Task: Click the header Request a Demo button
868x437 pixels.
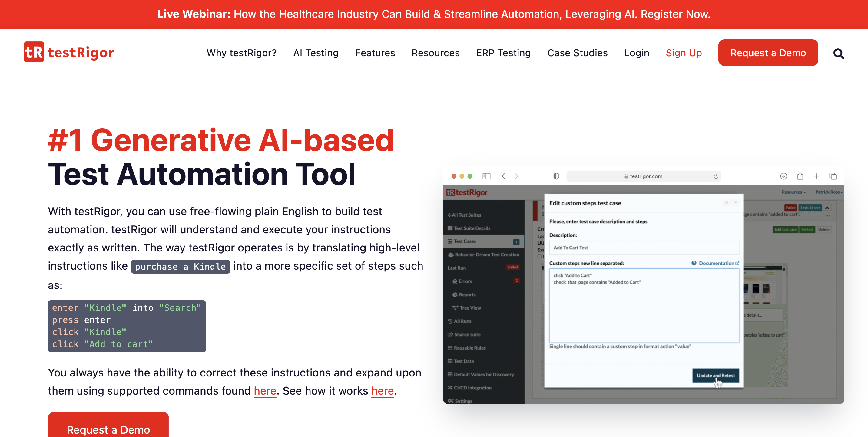Action: (767, 53)
